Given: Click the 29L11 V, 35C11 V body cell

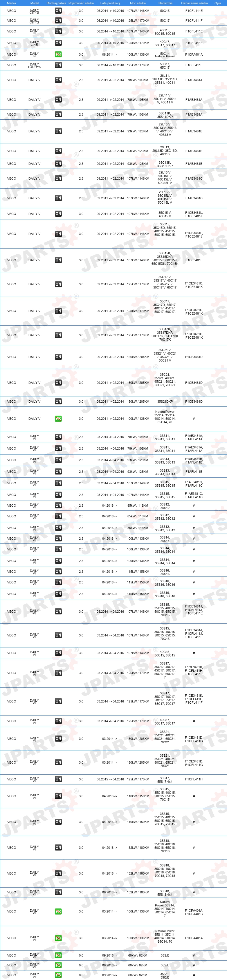Looking at the screenshot, I should [x=165, y=99].
